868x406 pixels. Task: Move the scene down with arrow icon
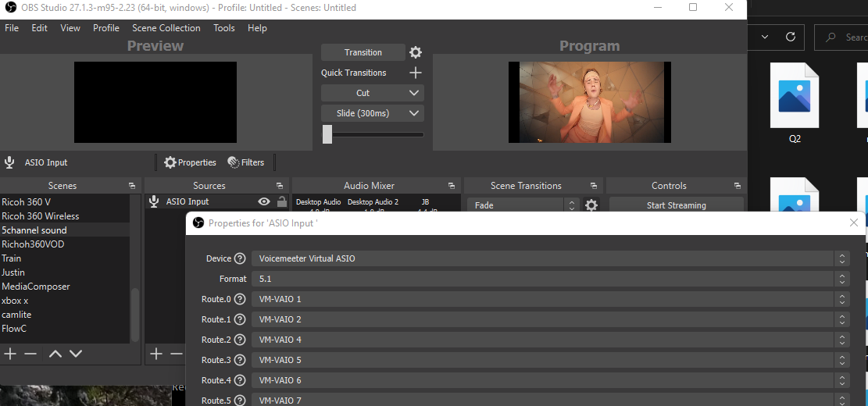pyautogui.click(x=76, y=354)
